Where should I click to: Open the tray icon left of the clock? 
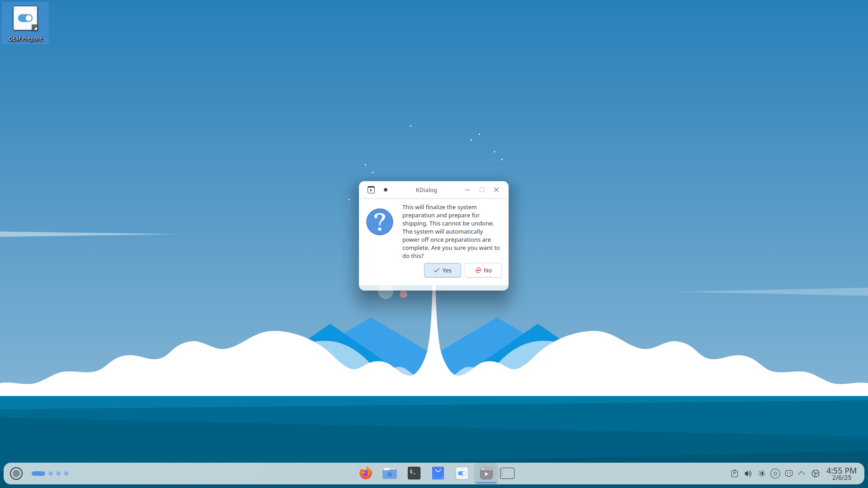(816, 474)
